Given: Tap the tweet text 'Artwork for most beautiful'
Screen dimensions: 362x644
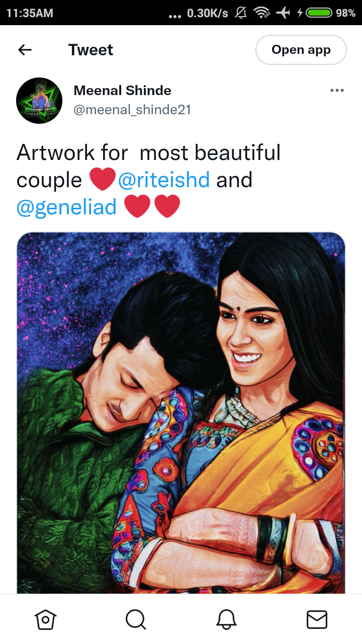Looking at the screenshot, I should (x=148, y=152).
